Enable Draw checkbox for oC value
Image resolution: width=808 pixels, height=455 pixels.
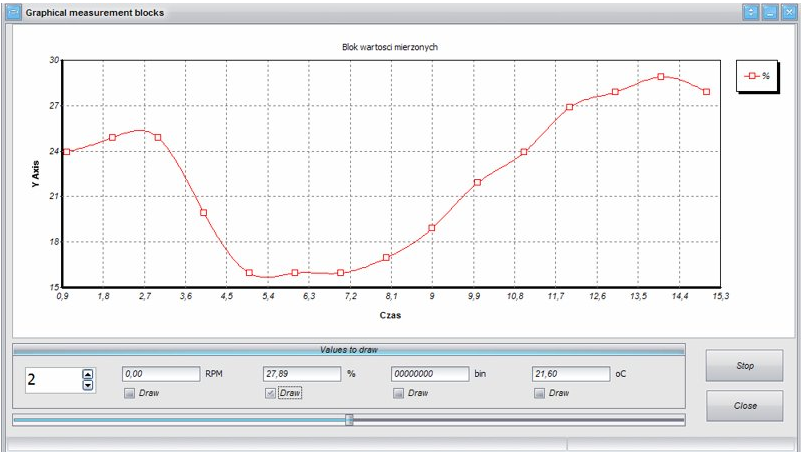point(539,394)
